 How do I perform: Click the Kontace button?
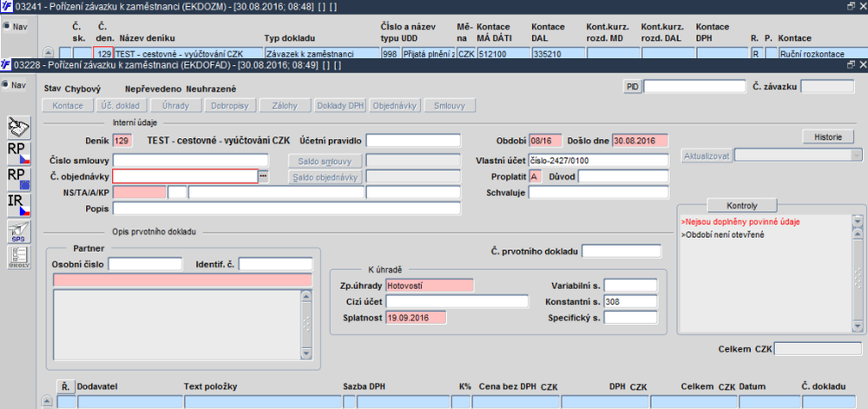coord(68,106)
